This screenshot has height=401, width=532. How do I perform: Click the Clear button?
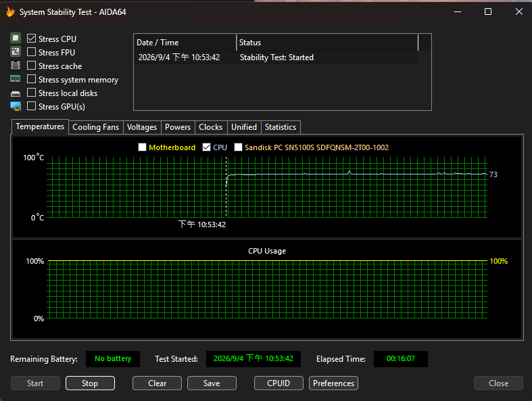[157, 383]
